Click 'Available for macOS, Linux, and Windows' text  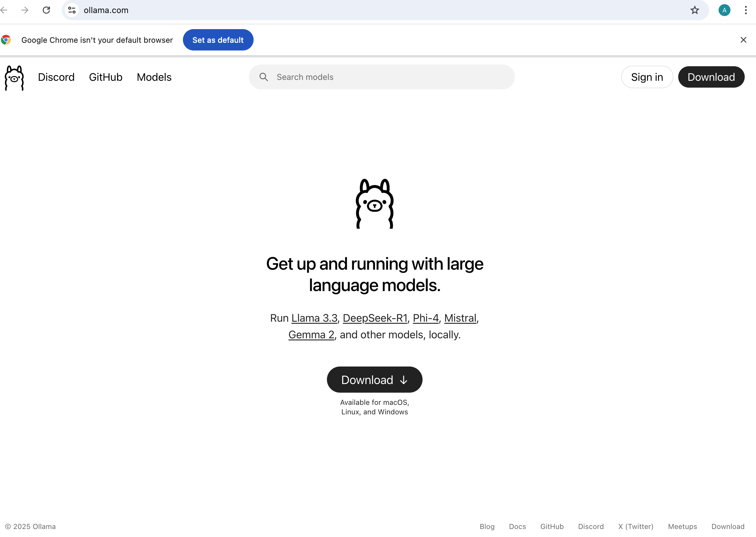(x=374, y=407)
